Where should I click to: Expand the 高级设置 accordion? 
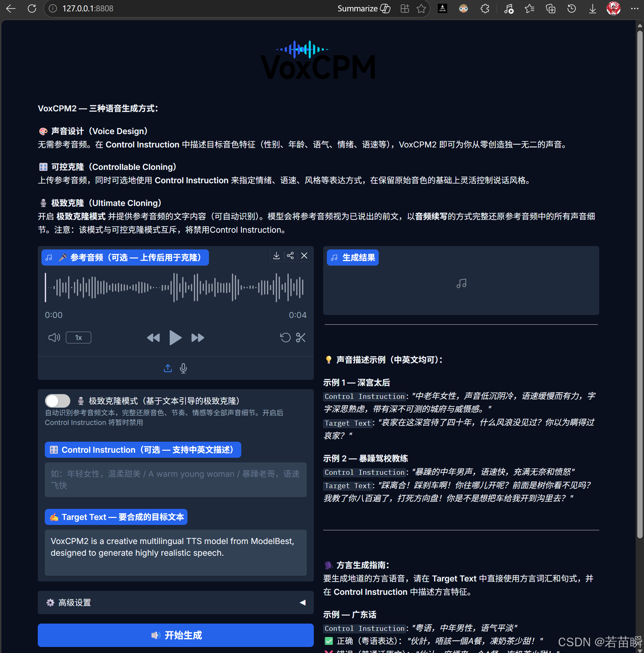tap(175, 603)
